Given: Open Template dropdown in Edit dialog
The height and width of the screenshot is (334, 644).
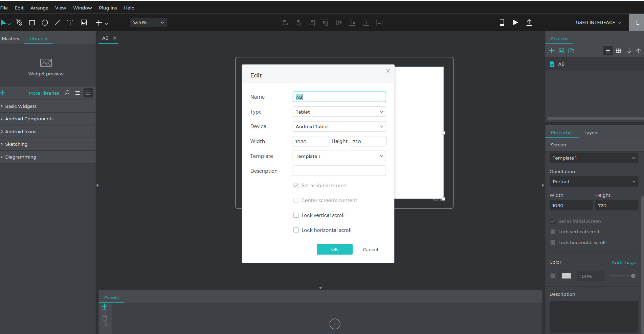Looking at the screenshot, I should tap(339, 156).
